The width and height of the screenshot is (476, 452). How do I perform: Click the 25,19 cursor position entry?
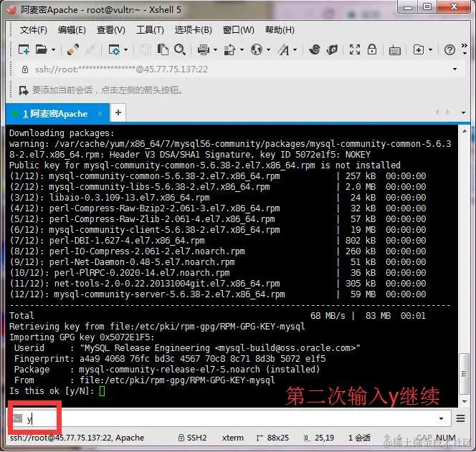pos(319,438)
